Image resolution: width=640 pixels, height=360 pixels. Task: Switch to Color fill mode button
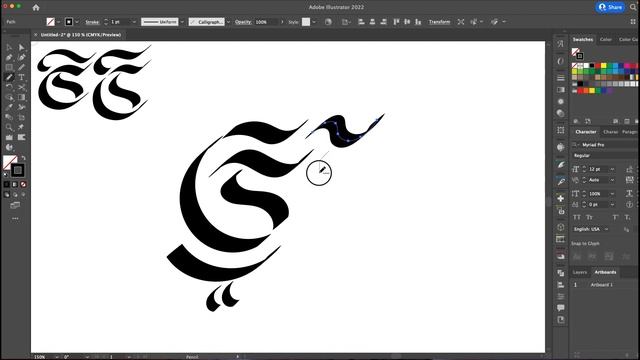[x=7, y=184]
